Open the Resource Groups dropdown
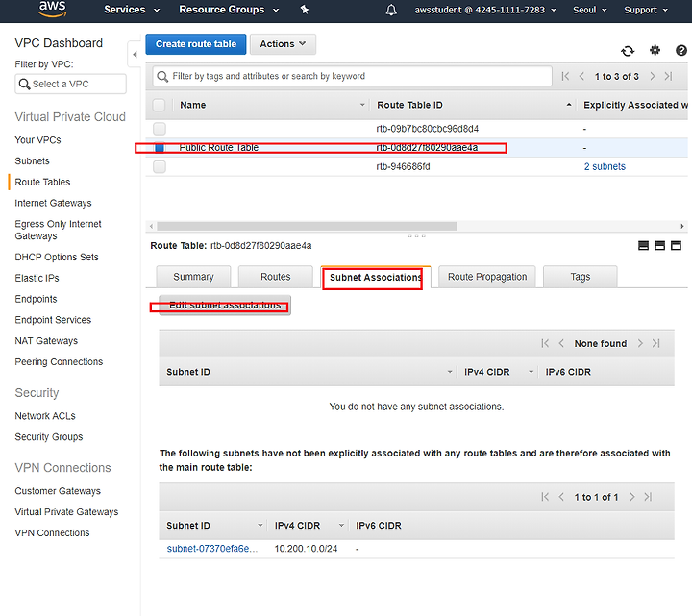 (x=229, y=10)
